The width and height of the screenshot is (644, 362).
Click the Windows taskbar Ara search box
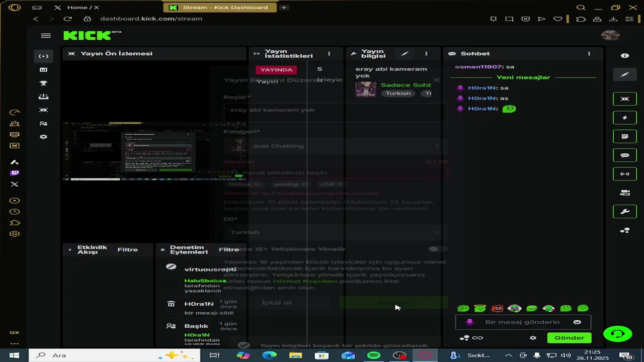(114, 355)
